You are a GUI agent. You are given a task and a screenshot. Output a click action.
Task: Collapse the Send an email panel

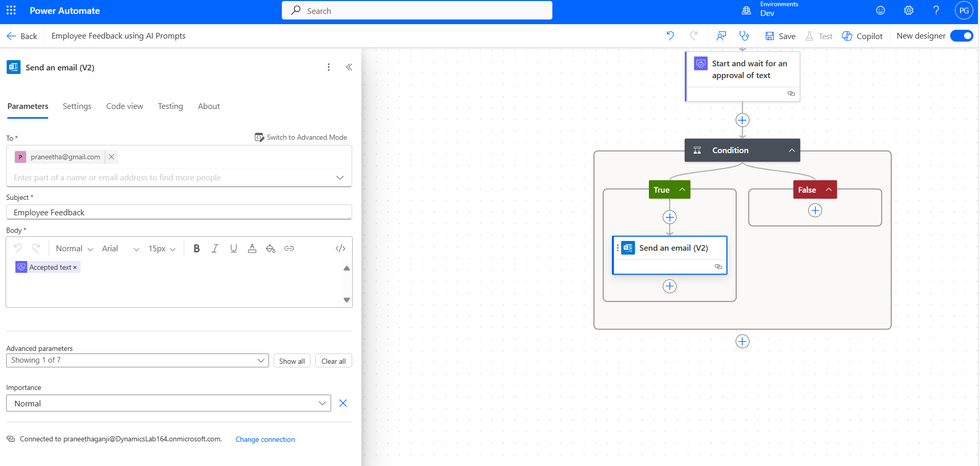click(x=349, y=67)
